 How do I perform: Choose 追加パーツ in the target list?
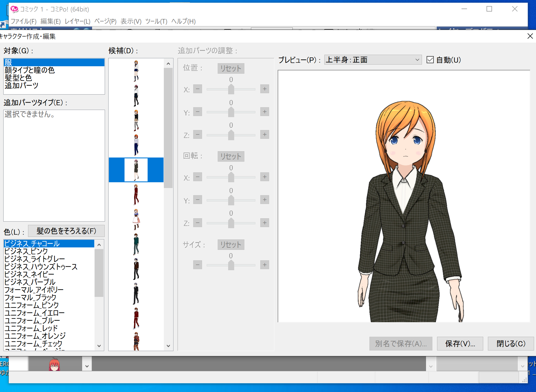coord(21,85)
